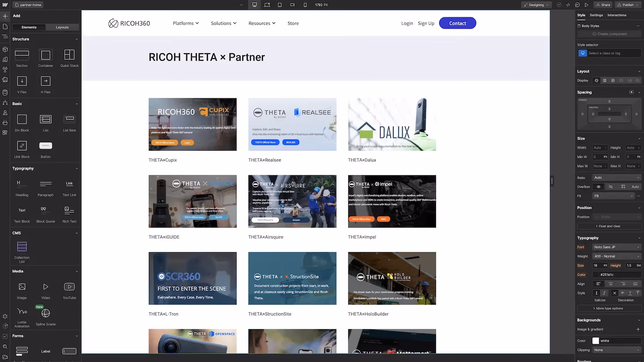Set overflow to visible
Image resolution: width=644 pixels, height=362 pixels.
(x=598, y=186)
